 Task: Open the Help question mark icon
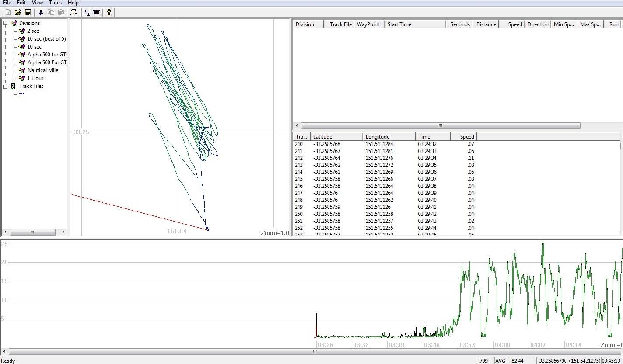[109, 12]
